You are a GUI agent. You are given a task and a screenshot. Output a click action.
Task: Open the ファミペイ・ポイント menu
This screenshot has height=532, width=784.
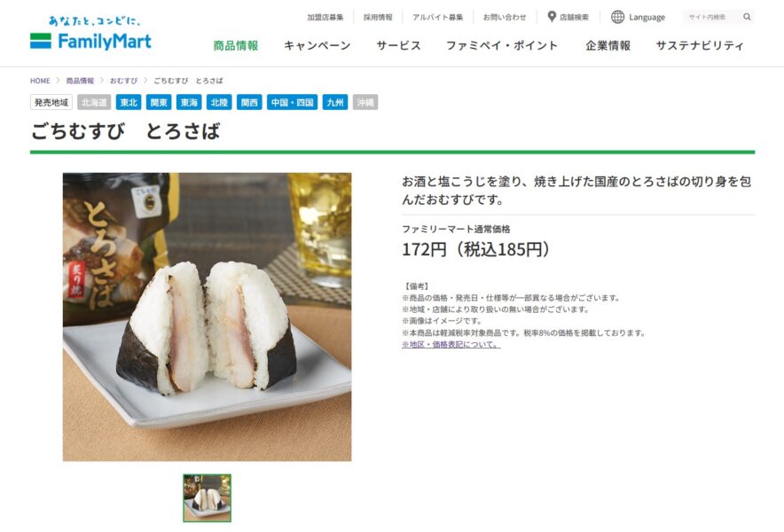pyautogui.click(x=501, y=45)
